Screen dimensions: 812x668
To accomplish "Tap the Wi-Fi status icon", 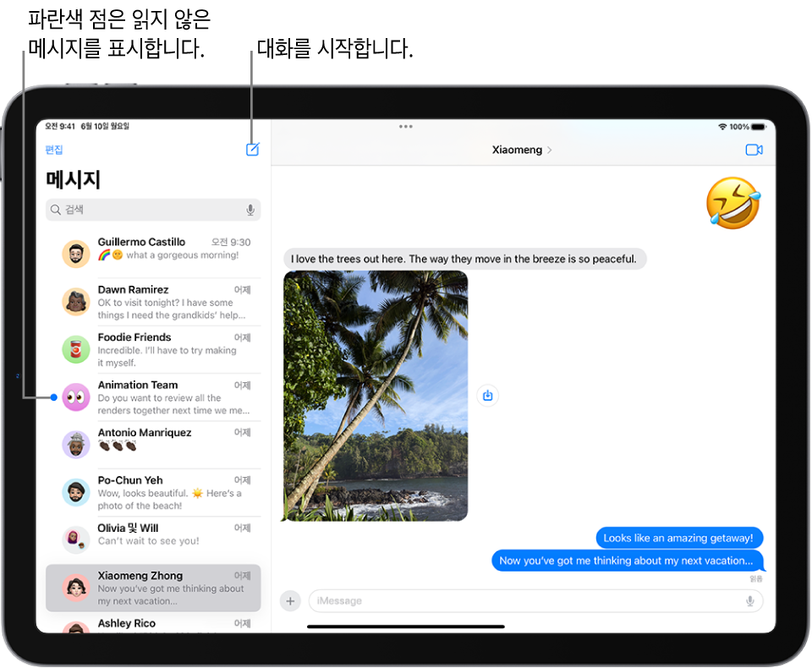I will click(721, 127).
